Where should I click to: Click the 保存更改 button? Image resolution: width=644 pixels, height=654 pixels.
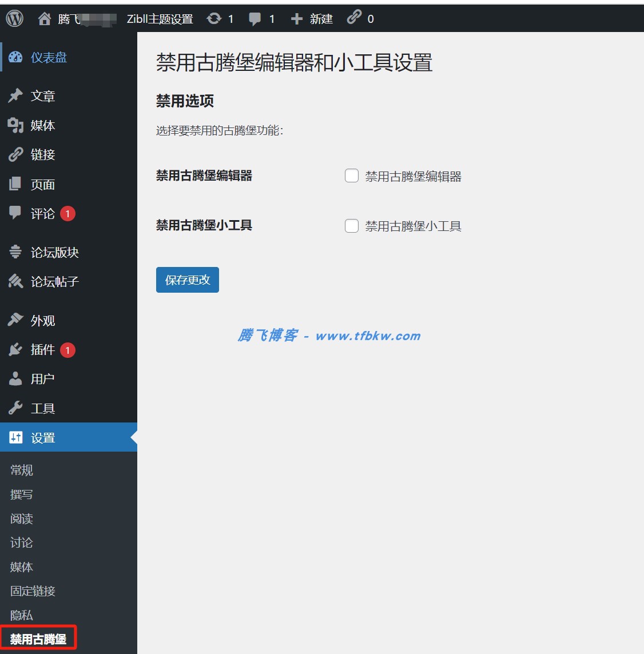(x=188, y=280)
